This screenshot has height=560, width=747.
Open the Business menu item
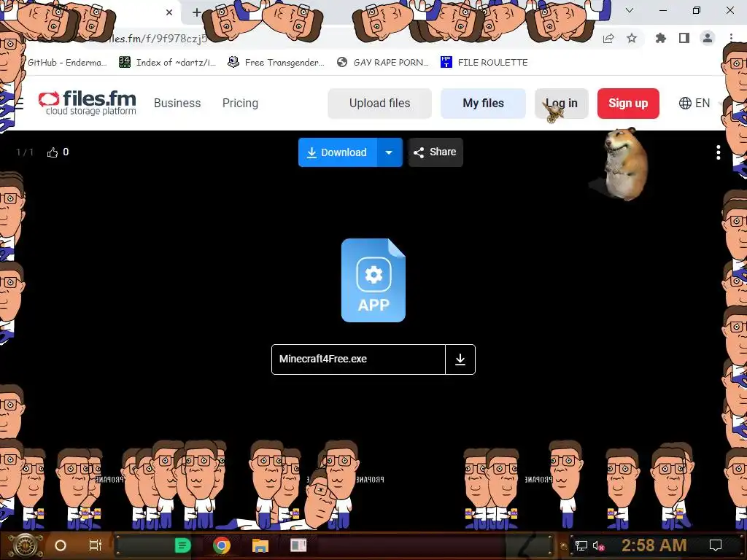coord(177,104)
